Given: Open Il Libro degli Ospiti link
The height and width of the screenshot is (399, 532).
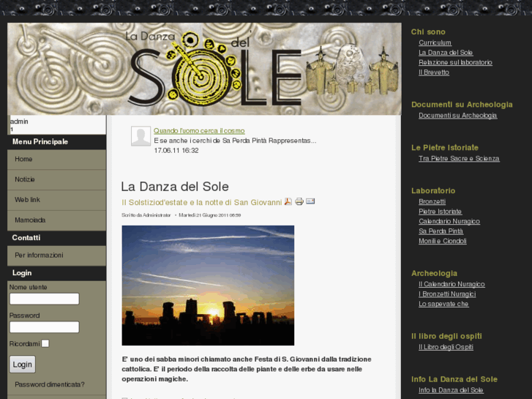Looking at the screenshot, I should coord(446,347).
